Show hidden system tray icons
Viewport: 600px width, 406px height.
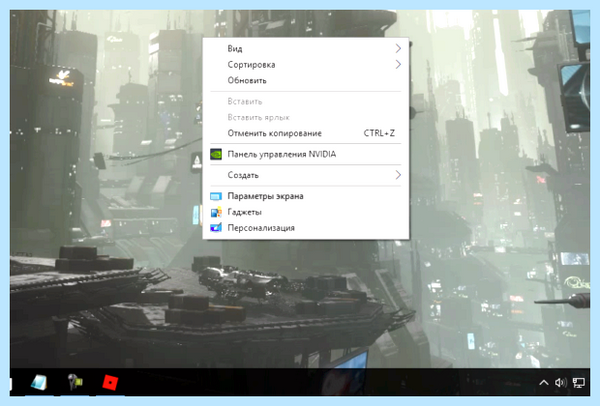544,383
